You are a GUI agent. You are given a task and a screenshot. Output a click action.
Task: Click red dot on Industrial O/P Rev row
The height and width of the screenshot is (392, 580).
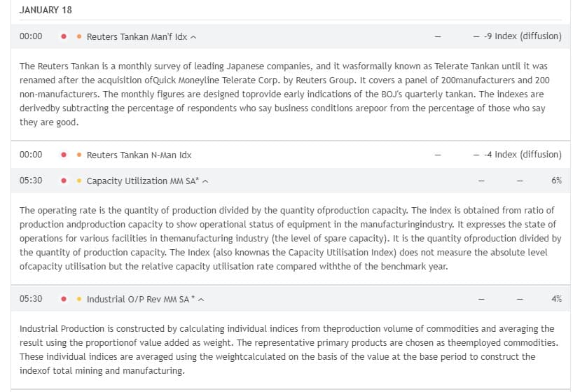(x=64, y=299)
